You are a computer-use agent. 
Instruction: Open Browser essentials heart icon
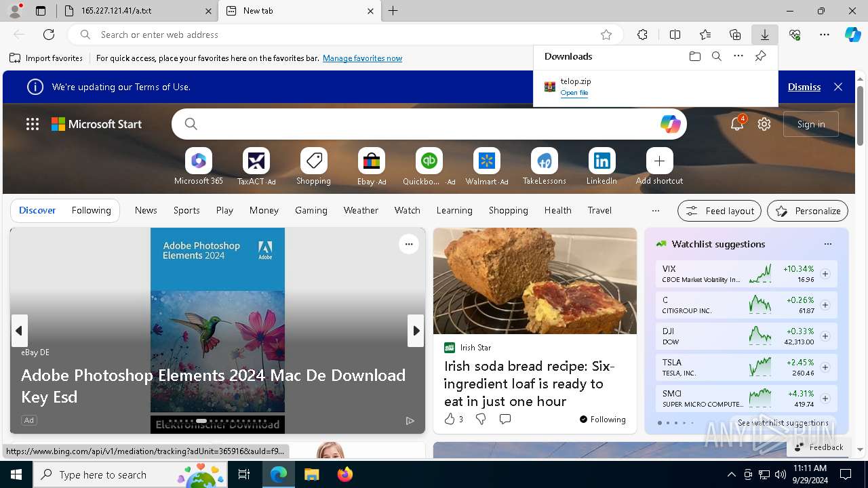(795, 35)
